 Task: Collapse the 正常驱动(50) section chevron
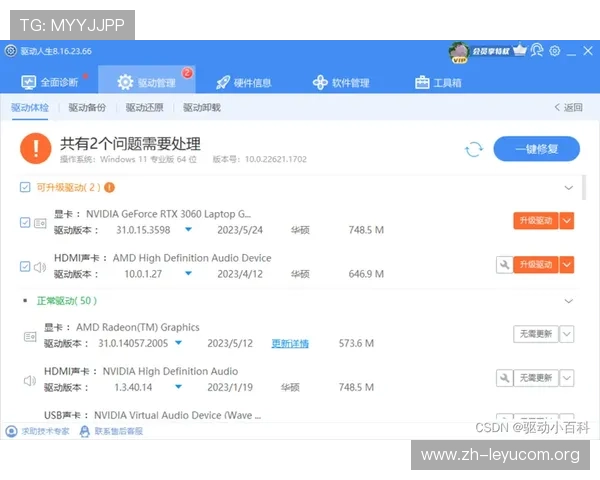[x=569, y=301]
